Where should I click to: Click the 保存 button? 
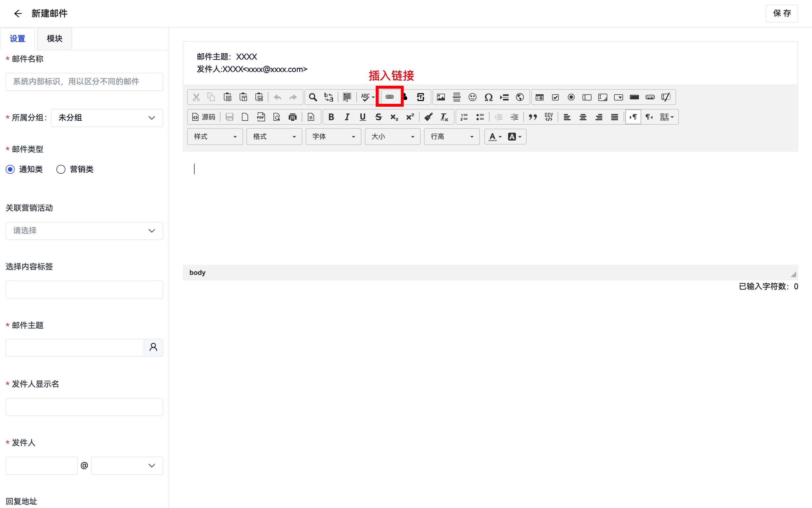pyautogui.click(x=782, y=14)
